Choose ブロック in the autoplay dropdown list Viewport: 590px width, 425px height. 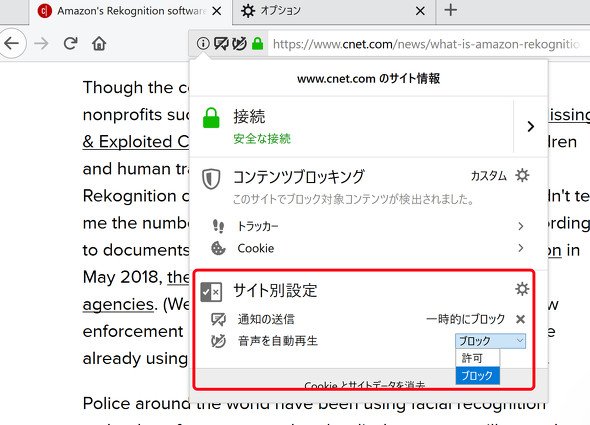tap(477, 375)
